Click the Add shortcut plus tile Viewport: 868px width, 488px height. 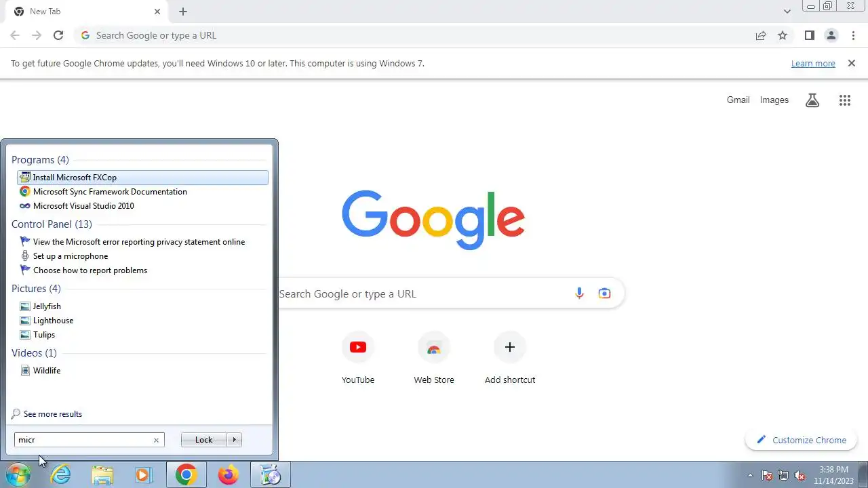510,359
